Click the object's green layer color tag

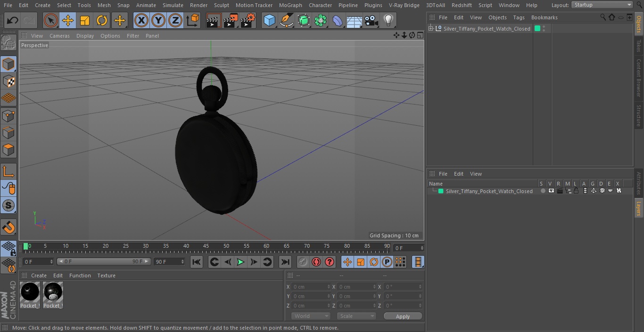[x=537, y=29]
